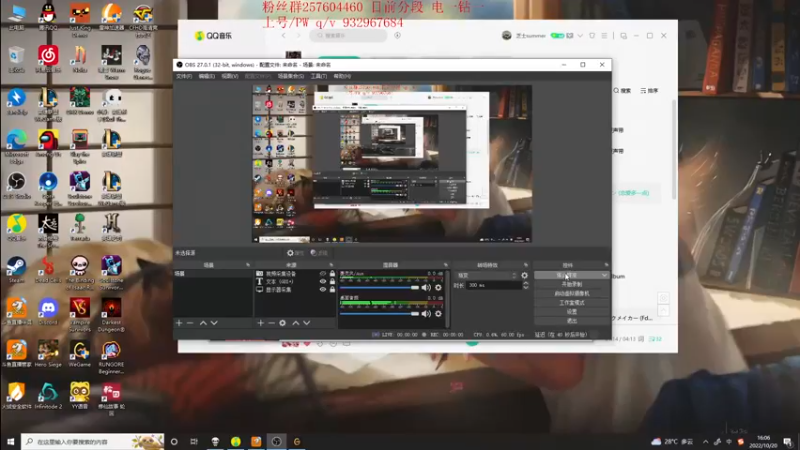Mute desktop audio in audio mixer
Screen dimensions: 800x450
(x=426, y=314)
